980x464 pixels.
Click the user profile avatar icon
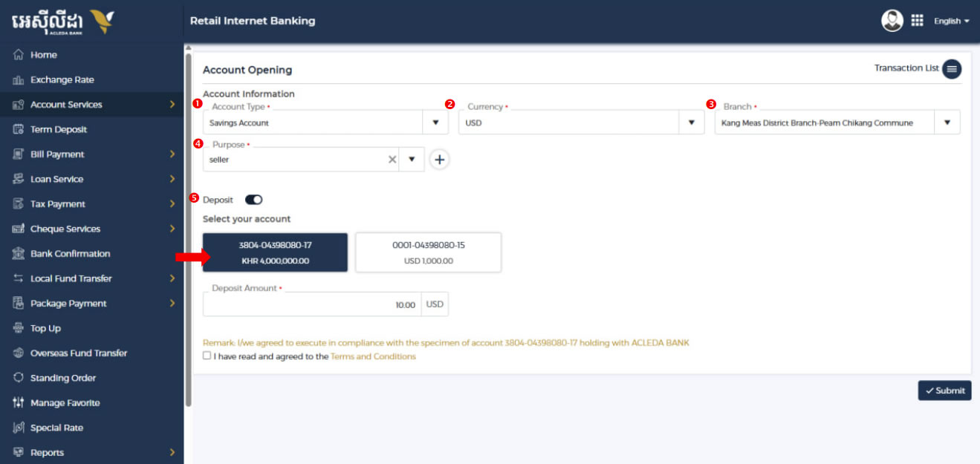pos(892,21)
